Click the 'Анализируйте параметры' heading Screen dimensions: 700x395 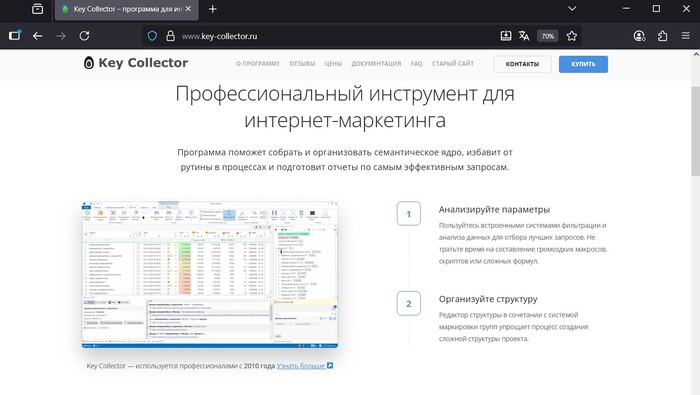494,210
